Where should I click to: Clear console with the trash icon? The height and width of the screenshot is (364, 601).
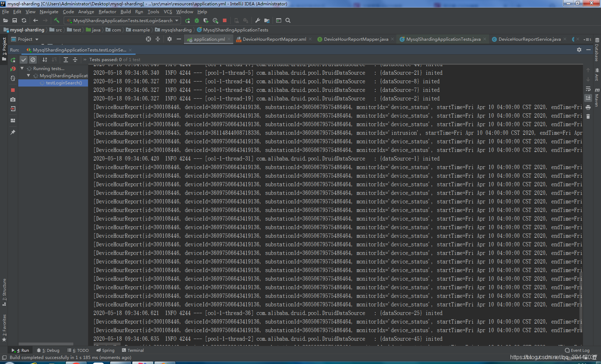[588, 116]
